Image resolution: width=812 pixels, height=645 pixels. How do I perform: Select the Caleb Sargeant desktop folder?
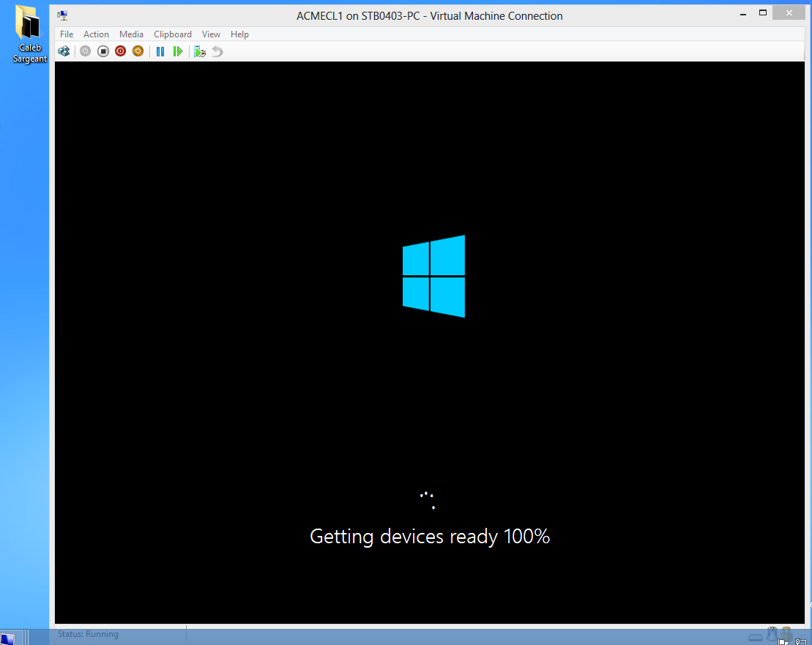(29, 34)
